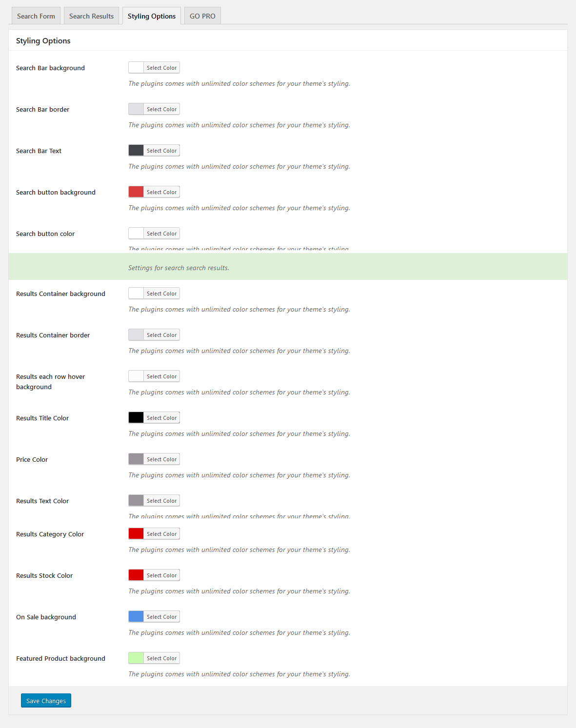Viewport: 576px width, 728px height.
Task: Switch to the Search Form tab
Action: 36,16
